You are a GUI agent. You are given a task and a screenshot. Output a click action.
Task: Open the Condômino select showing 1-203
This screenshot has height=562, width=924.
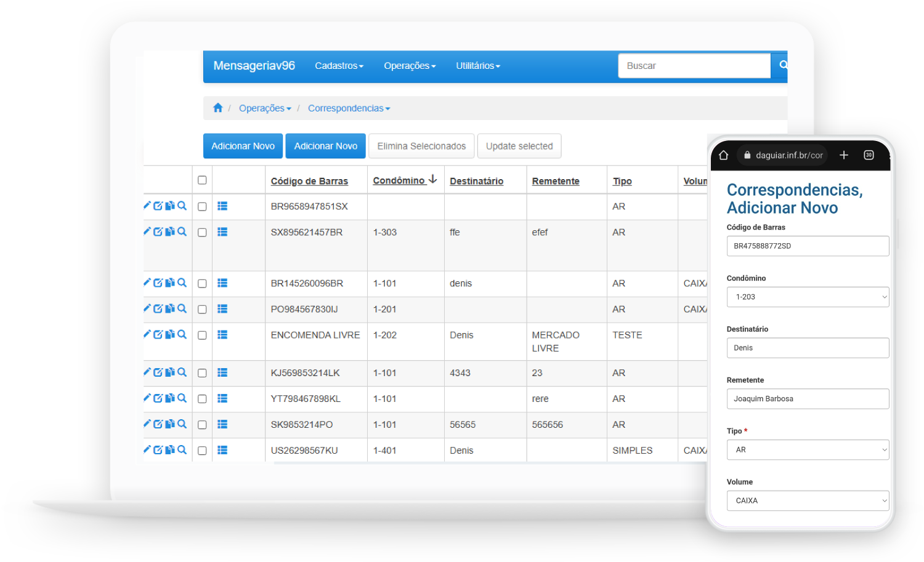[x=808, y=297]
